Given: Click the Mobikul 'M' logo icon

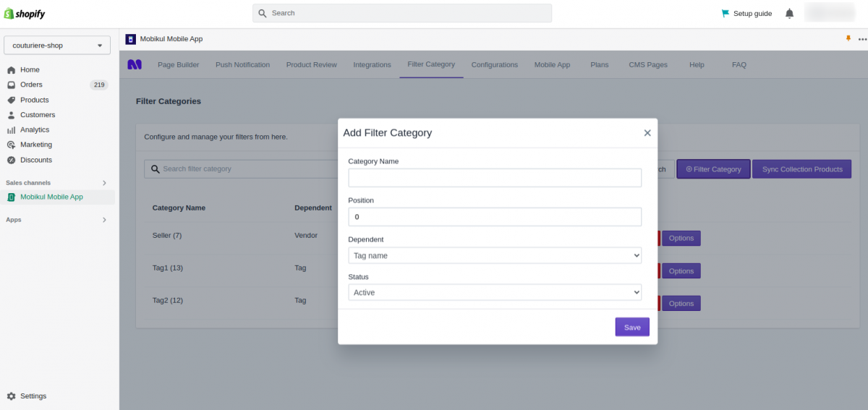Looking at the screenshot, I should 135,64.
